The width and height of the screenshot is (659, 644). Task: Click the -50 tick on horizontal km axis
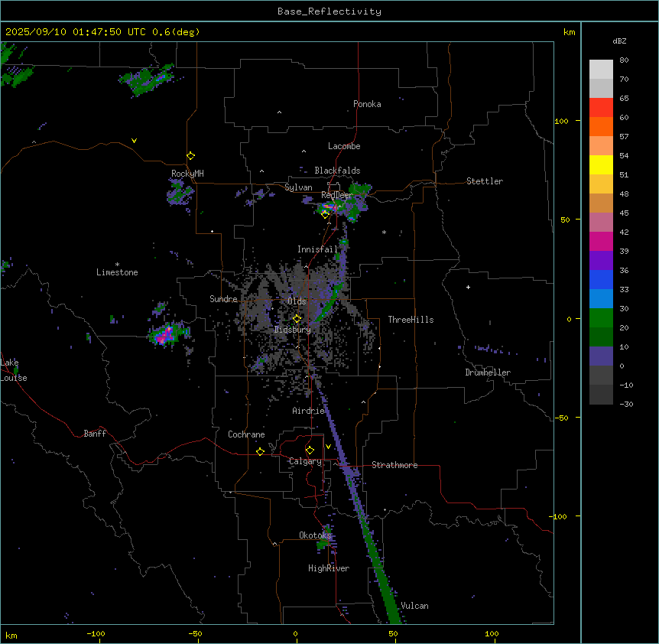[195, 633]
